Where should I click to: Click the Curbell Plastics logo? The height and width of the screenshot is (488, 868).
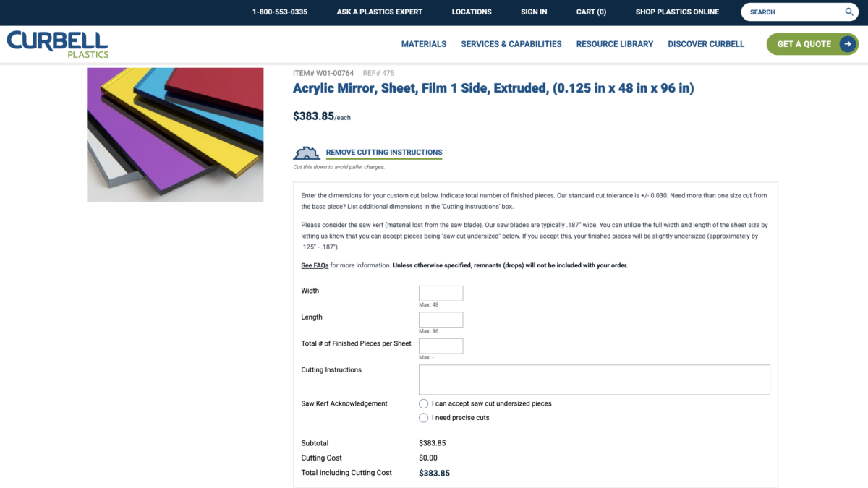click(x=58, y=44)
